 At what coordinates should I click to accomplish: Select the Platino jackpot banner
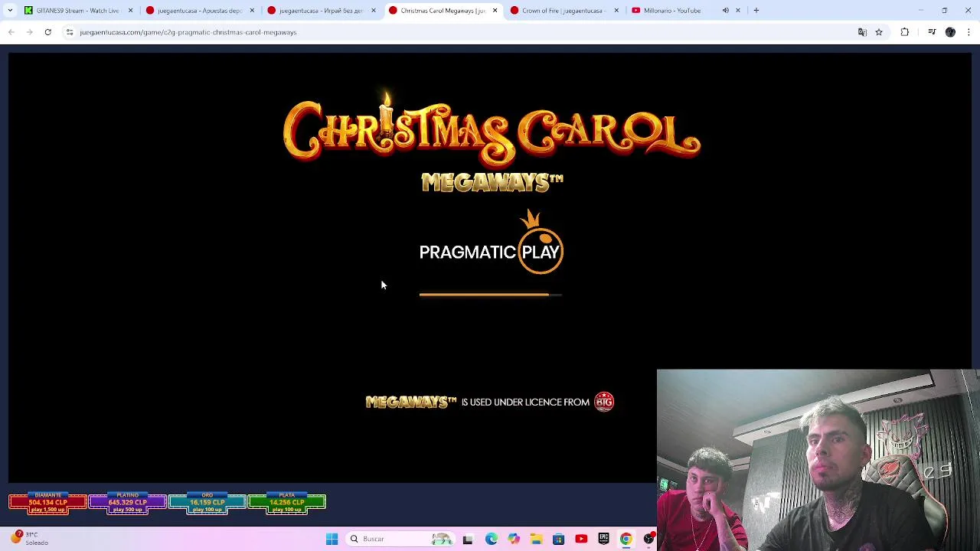coord(127,503)
